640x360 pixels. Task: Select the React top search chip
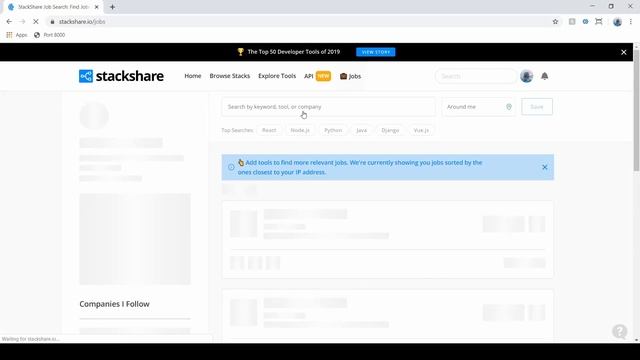269,130
